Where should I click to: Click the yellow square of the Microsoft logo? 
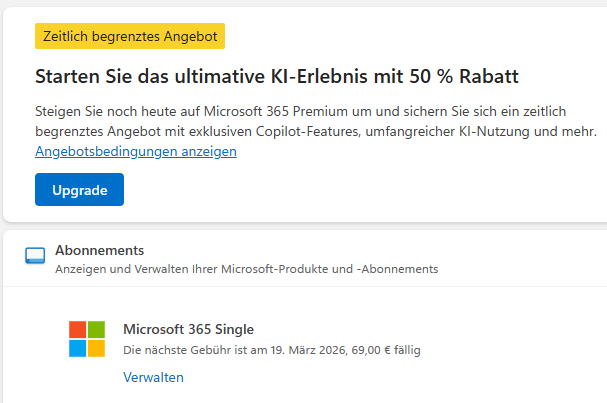click(x=97, y=349)
